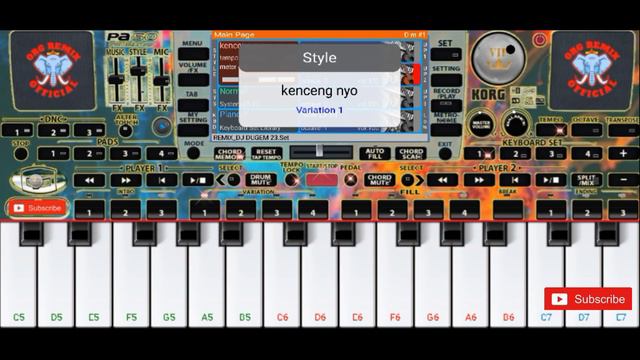Select Fill 2 button
The height and width of the screenshot is (360, 640).
392,210
